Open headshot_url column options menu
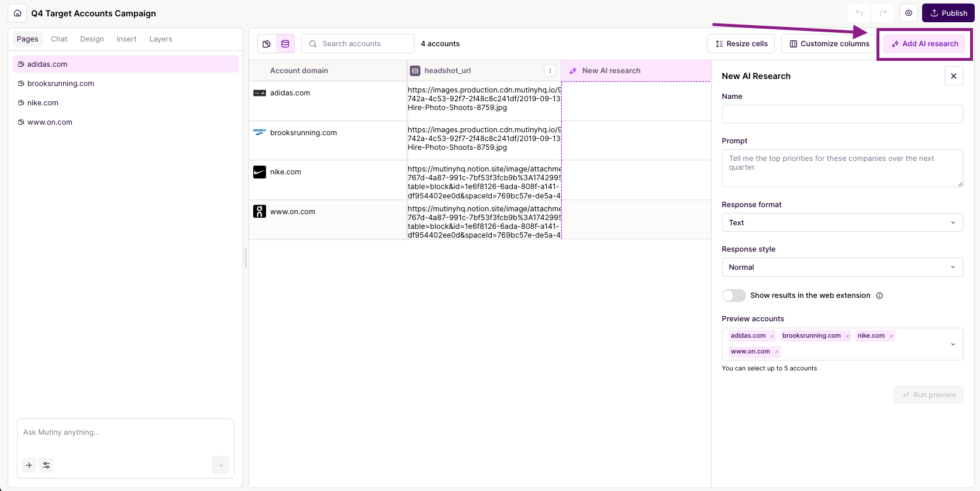Screen dimensions: 980x491 550,71
